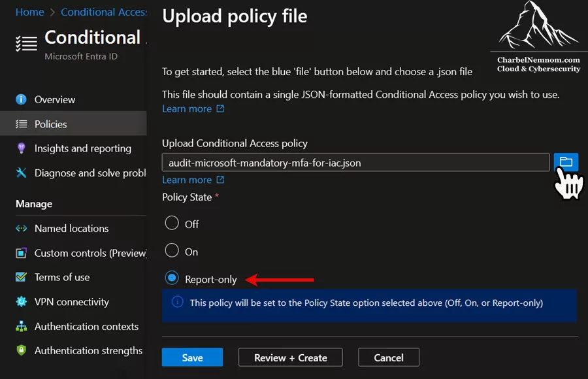Click the info icon in the blue banner
This screenshot has height=379, width=588.
click(x=177, y=302)
